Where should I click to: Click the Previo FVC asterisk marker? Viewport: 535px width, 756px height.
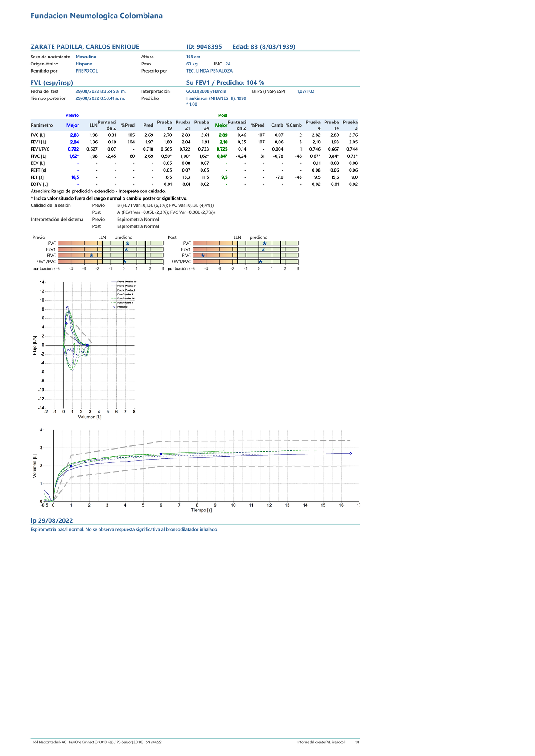click(x=128, y=244)
